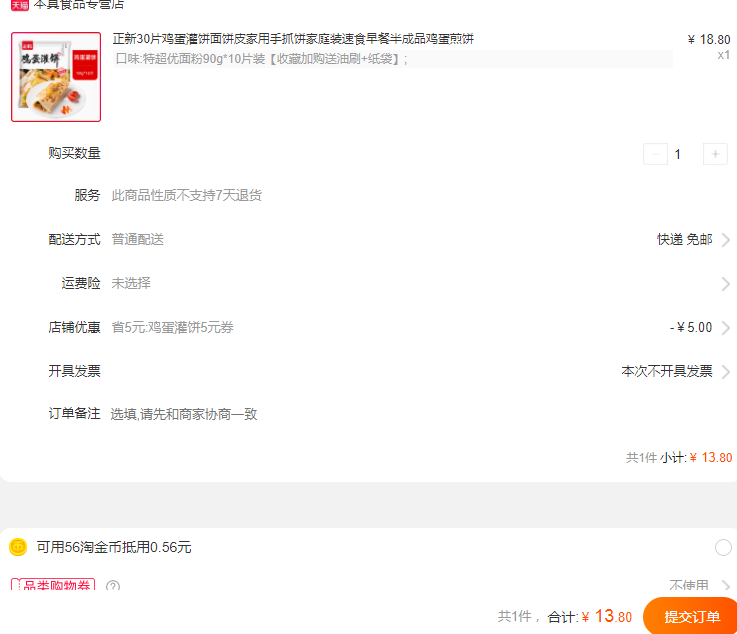Open the 正新30片鸡蛋灌饼 product title
The height and width of the screenshot is (634, 737).
pyautogui.click(x=293, y=39)
